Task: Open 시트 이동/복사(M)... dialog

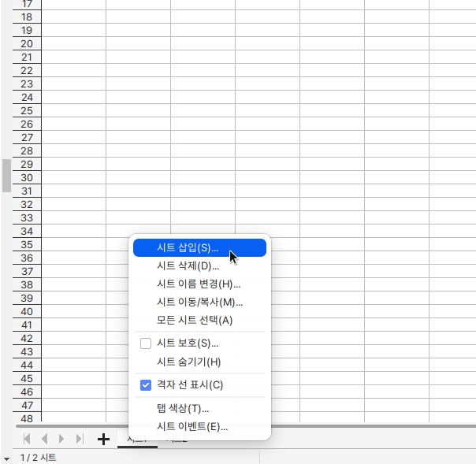Action: pos(199,303)
